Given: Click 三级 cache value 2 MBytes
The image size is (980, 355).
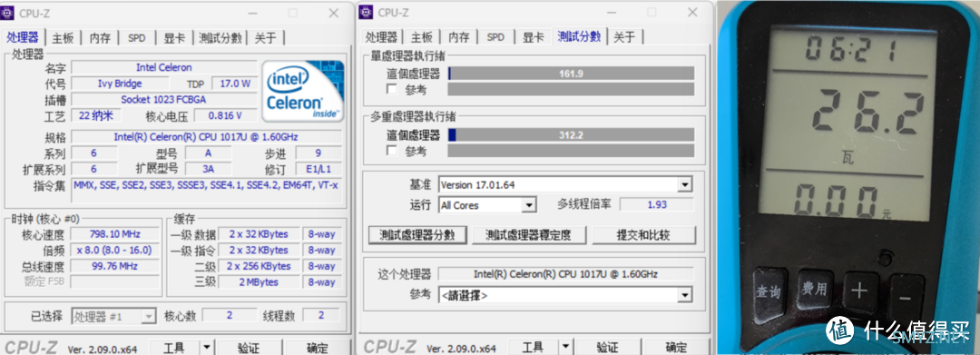Looking at the screenshot, I should 259,281.
